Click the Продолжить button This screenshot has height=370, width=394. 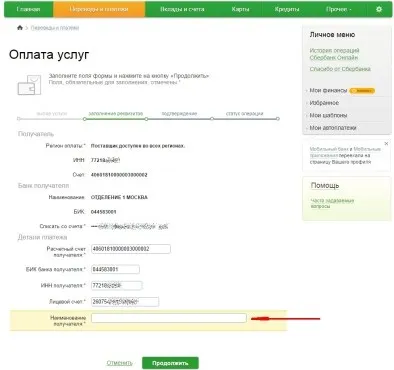click(x=170, y=363)
